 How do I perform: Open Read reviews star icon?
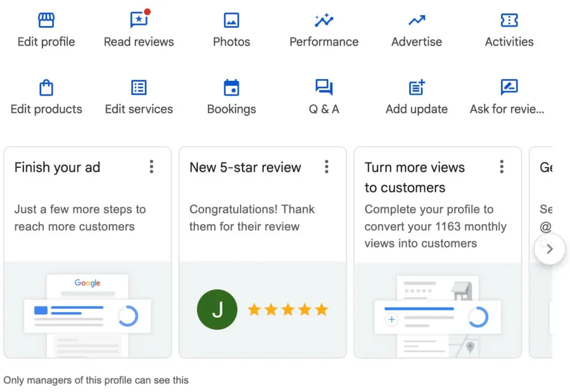click(x=139, y=19)
